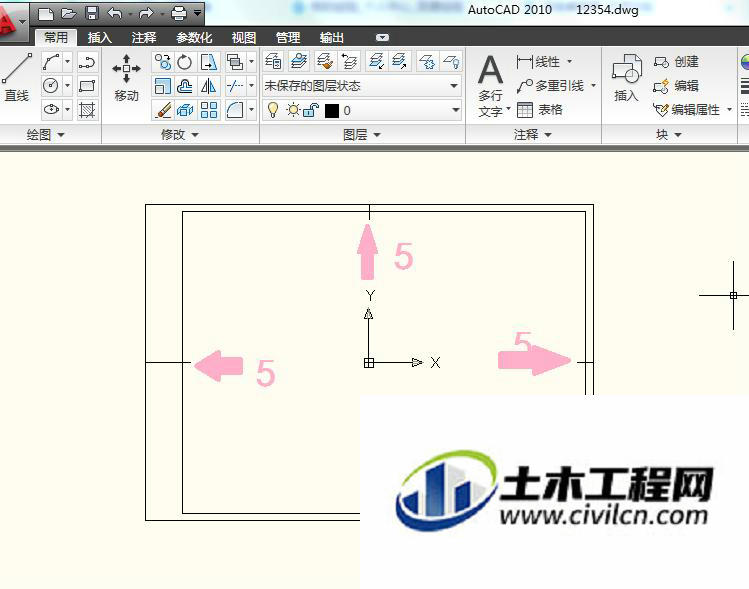Toggle layer 0 on/off lightbulb
The width and height of the screenshot is (749, 589).
273,110
